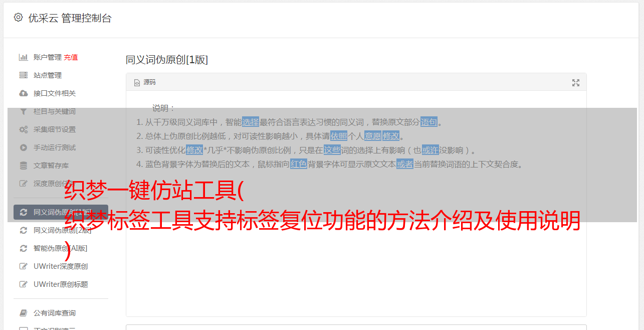Expand editor to fullscreen with arrows icon
Image resolution: width=644 pixels, height=330 pixels.
click(576, 83)
